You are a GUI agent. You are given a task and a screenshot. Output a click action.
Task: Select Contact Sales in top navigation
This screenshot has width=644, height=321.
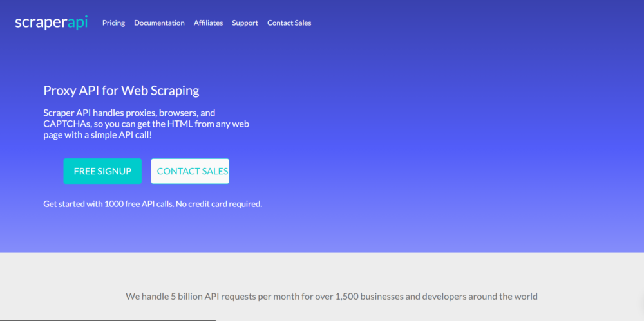tap(289, 23)
